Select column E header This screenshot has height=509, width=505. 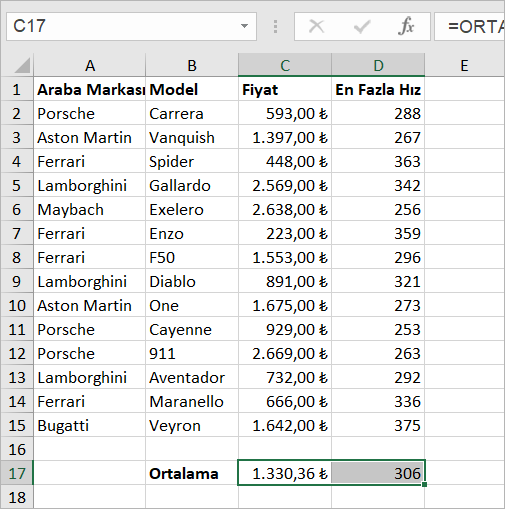pos(465,65)
